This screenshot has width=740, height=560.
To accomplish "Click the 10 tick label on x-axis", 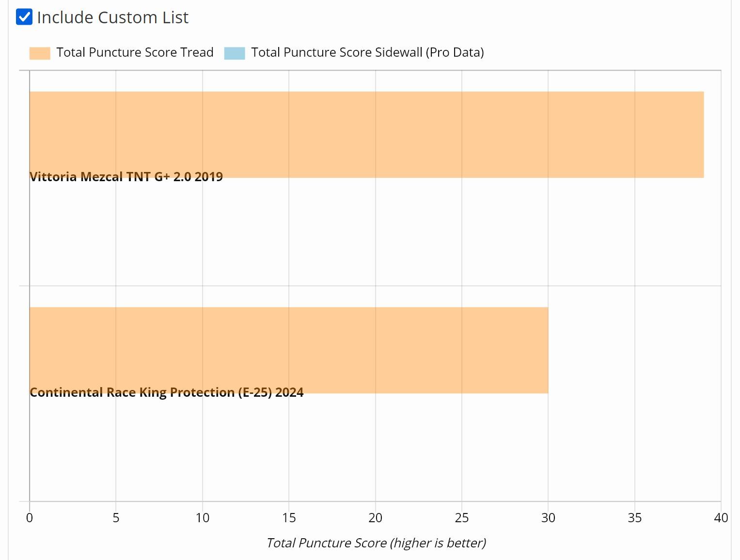I will point(203,518).
